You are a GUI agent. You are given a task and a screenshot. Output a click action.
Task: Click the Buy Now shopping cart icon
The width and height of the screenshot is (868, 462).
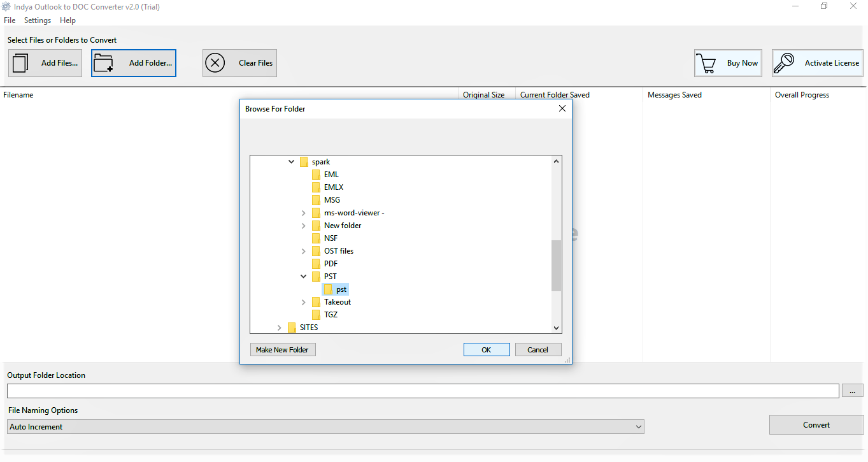(706, 63)
